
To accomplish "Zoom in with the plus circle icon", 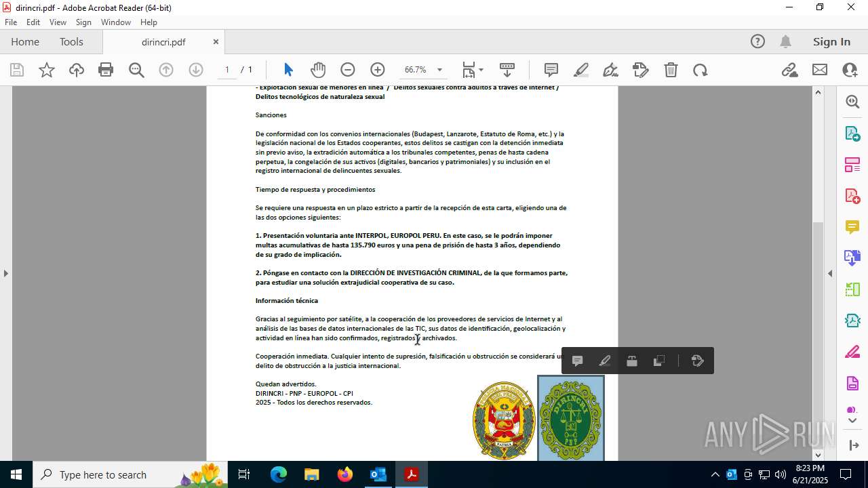I will tap(378, 70).
